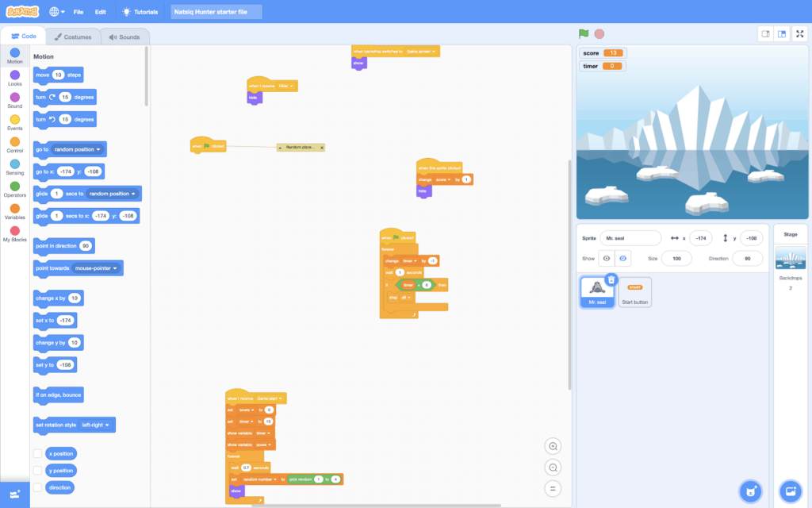Select the My Blocks category
This screenshot has height=508, width=812.
(x=15, y=234)
